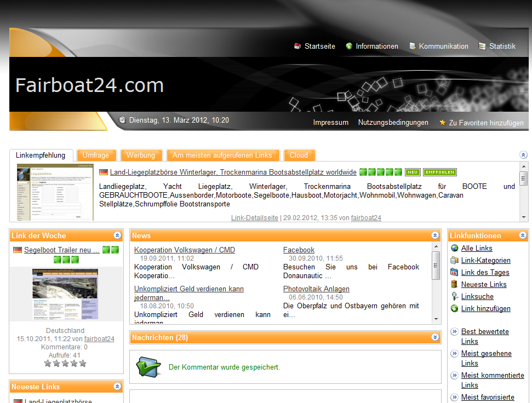This screenshot has width=532, height=403.
Task: Select the Linkempfehlung tab
Action: point(41,156)
